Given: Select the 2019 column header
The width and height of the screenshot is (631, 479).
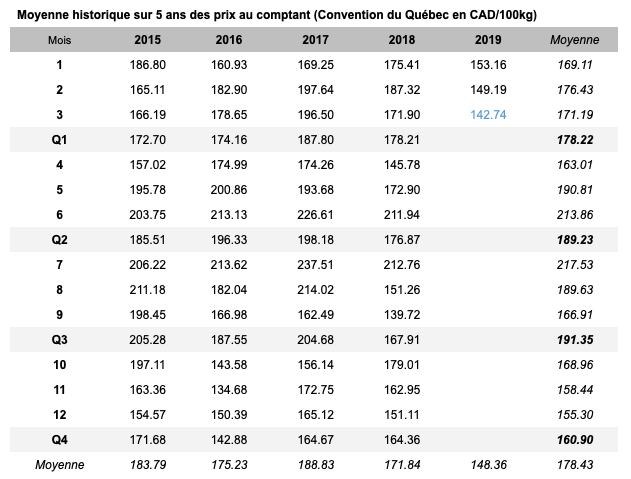Looking at the screenshot, I should 488,40.
